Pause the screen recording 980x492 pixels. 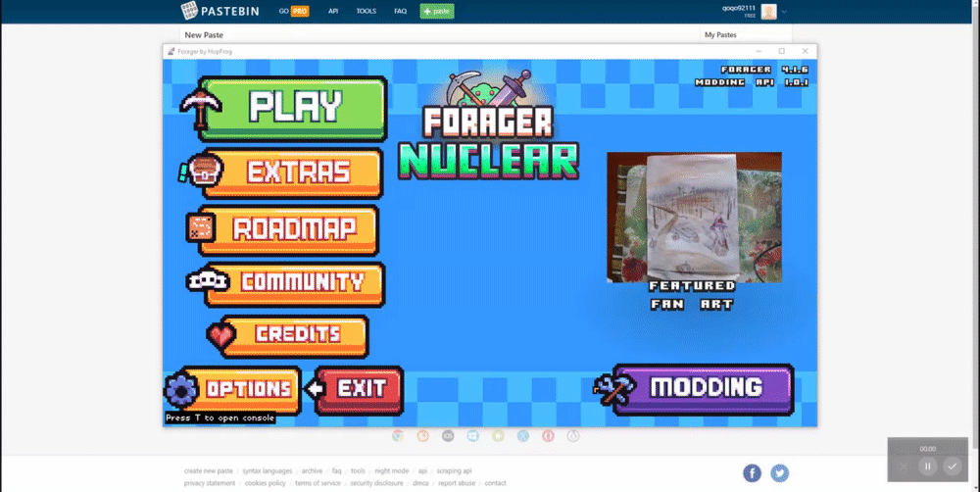pyautogui.click(x=927, y=467)
